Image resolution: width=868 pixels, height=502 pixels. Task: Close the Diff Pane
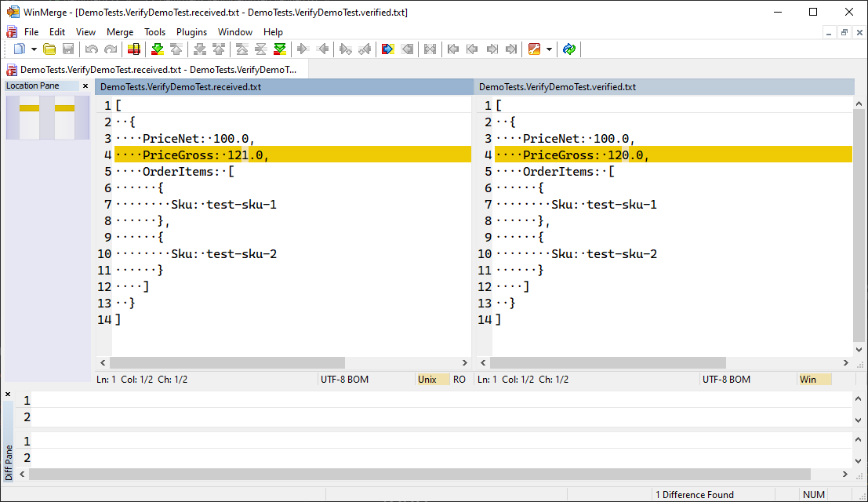coord(8,394)
